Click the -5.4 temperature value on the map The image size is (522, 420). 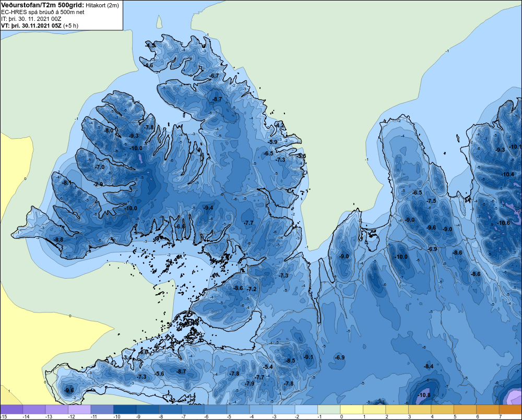[x=268, y=367]
